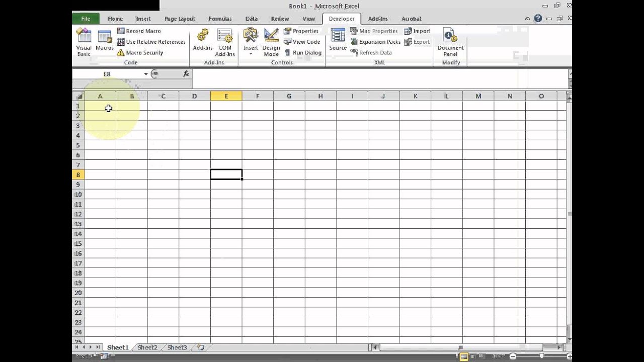Switch to the Insert ribbon tab
The width and height of the screenshot is (644, 362).
pos(143,19)
